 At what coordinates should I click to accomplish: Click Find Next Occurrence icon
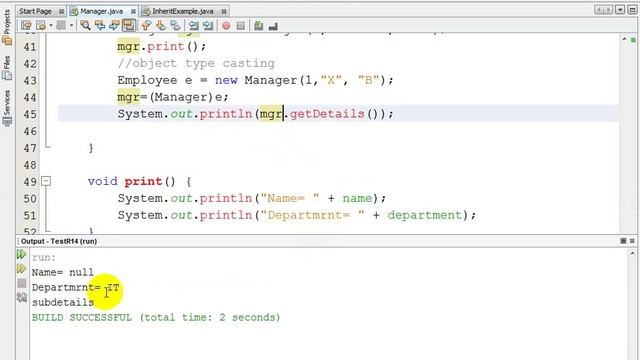click(x=114, y=26)
